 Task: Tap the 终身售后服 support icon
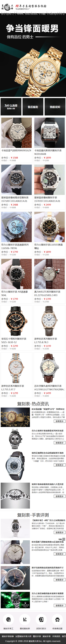58,619
